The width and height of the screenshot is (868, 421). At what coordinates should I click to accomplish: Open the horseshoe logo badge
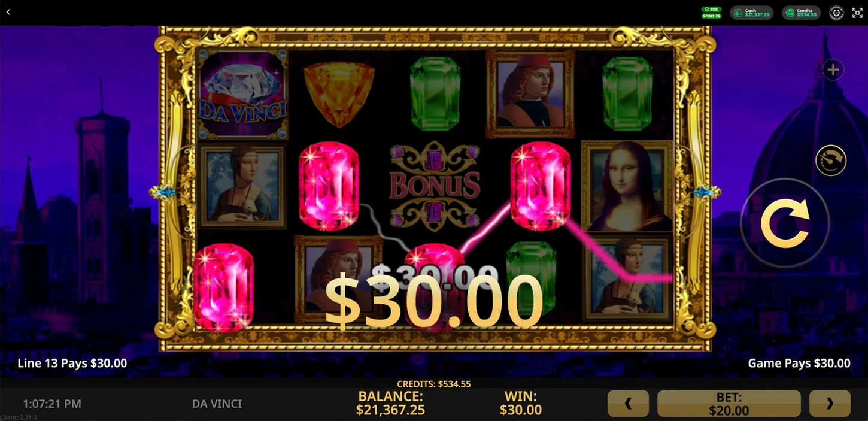click(836, 13)
